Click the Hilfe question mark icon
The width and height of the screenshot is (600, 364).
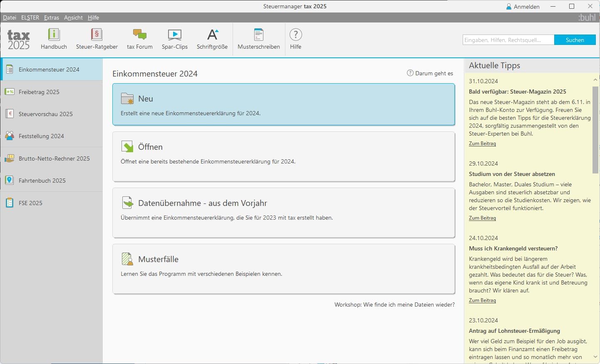click(296, 35)
